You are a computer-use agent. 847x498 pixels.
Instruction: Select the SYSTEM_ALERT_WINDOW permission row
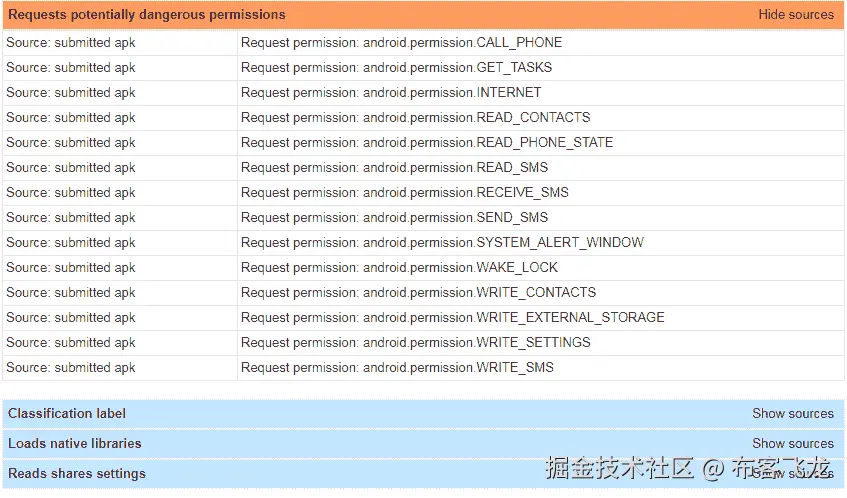(x=442, y=243)
